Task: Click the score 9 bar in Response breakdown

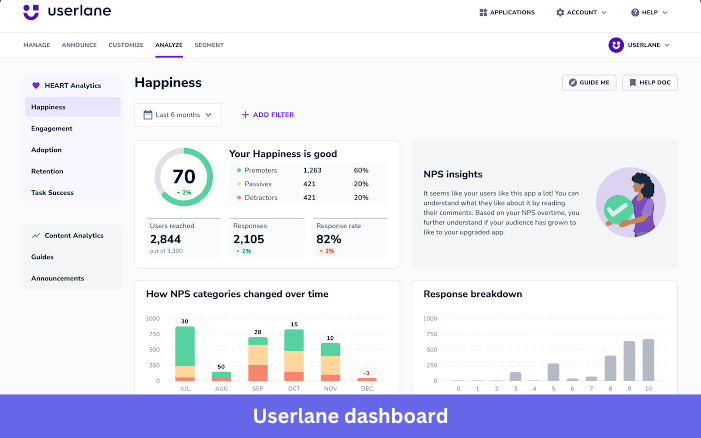Action: coord(629,361)
